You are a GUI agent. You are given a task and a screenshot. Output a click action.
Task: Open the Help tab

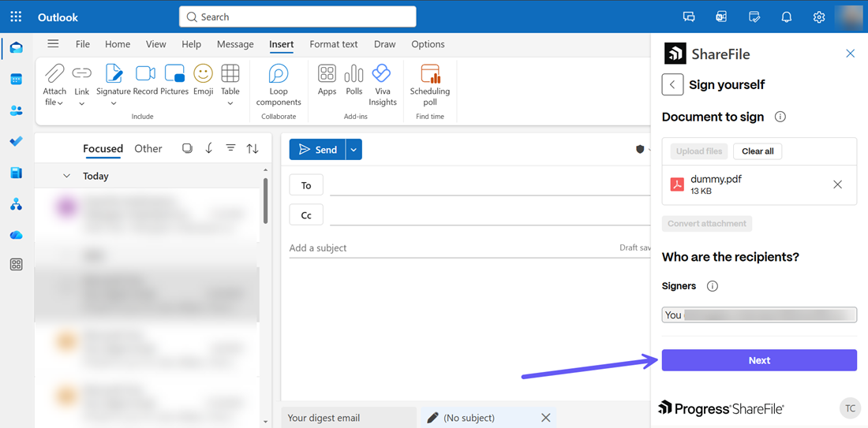[x=192, y=44]
